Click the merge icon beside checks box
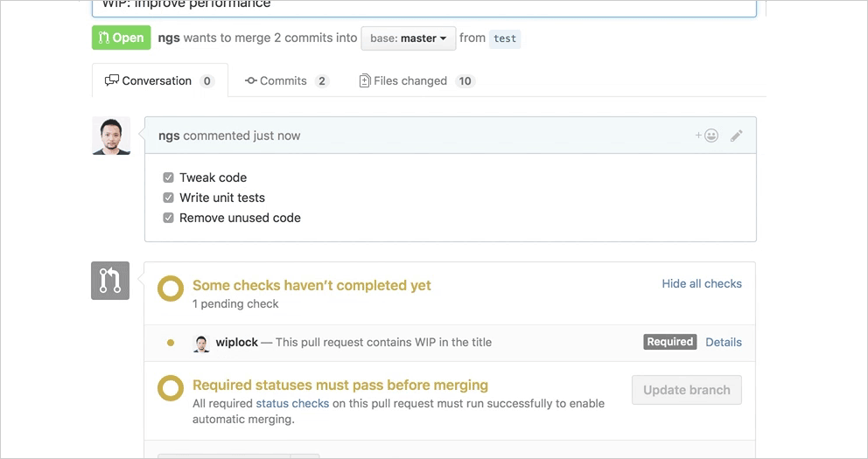The height and width of the screenshot is (459, 868). point(110,281)
